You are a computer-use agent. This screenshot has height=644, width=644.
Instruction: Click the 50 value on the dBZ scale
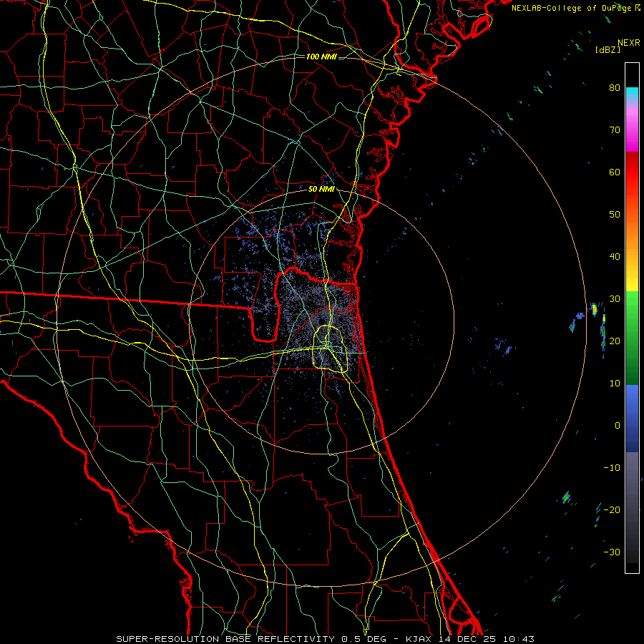615,215
